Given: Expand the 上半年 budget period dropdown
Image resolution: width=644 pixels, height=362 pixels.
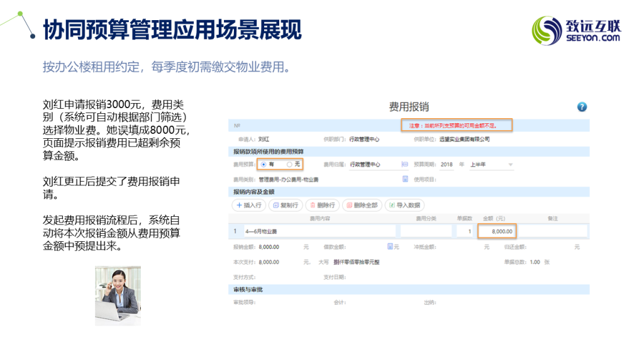Looking at the screenshot, I should (509, 165).
